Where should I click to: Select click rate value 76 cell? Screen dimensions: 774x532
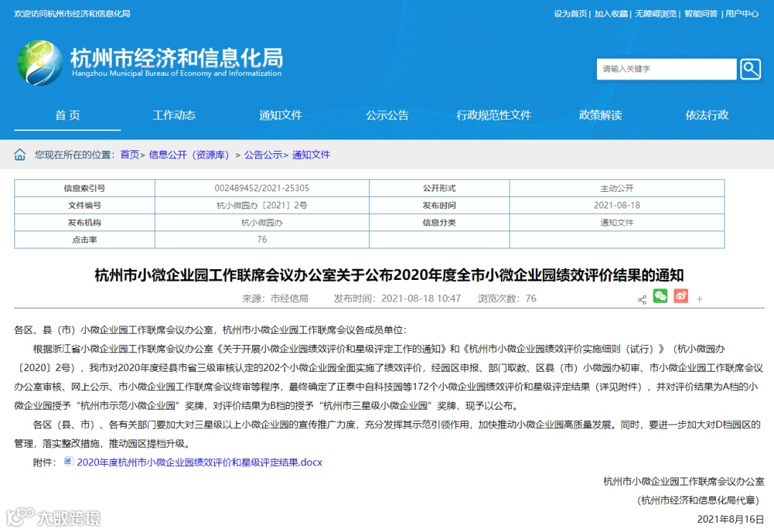262,240
